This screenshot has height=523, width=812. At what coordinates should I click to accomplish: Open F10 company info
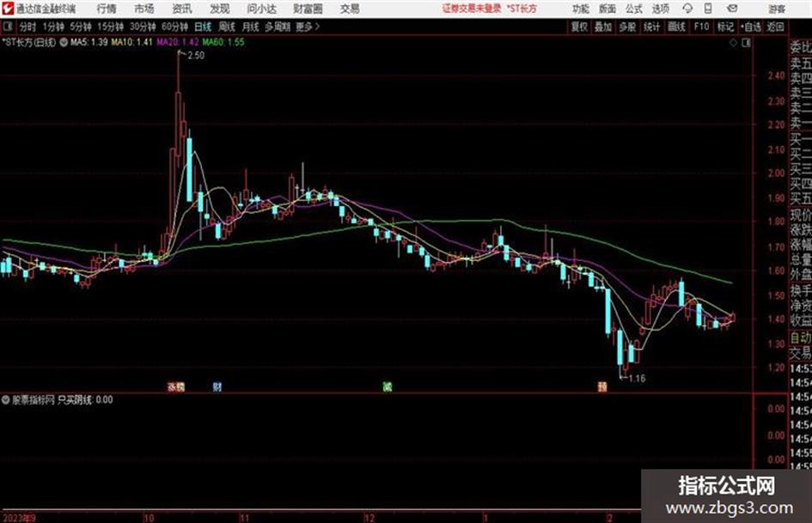pyautogui.click(x=701, y=27)
